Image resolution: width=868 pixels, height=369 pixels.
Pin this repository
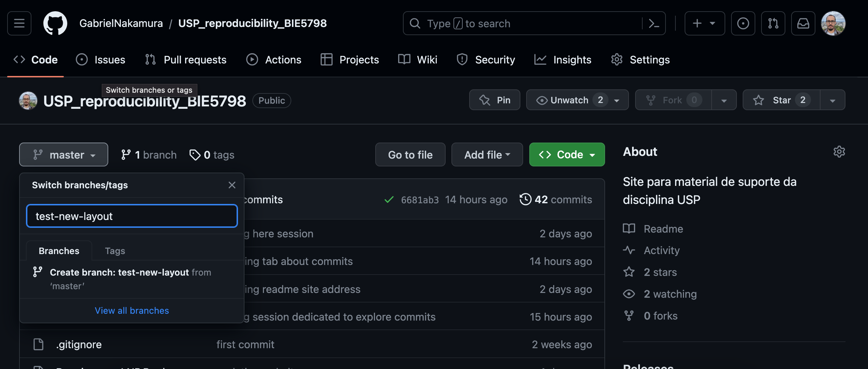pyautogui.click(x=495, y=100)
